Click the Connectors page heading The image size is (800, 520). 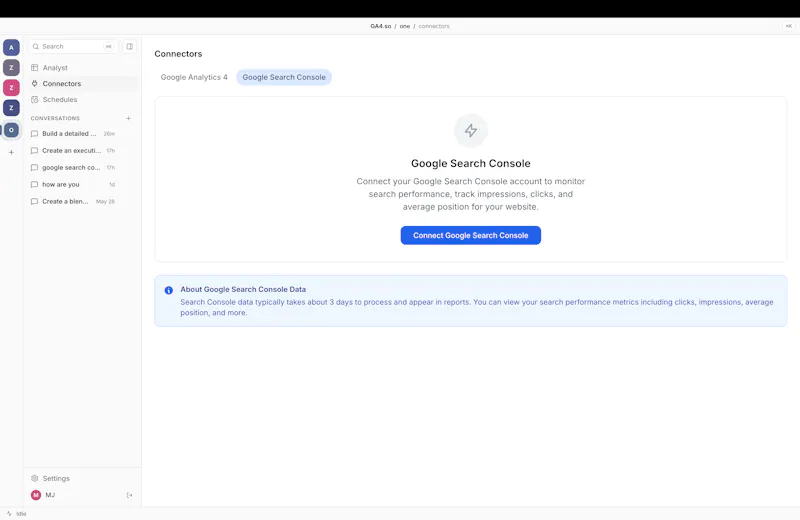tap(178, 54)
